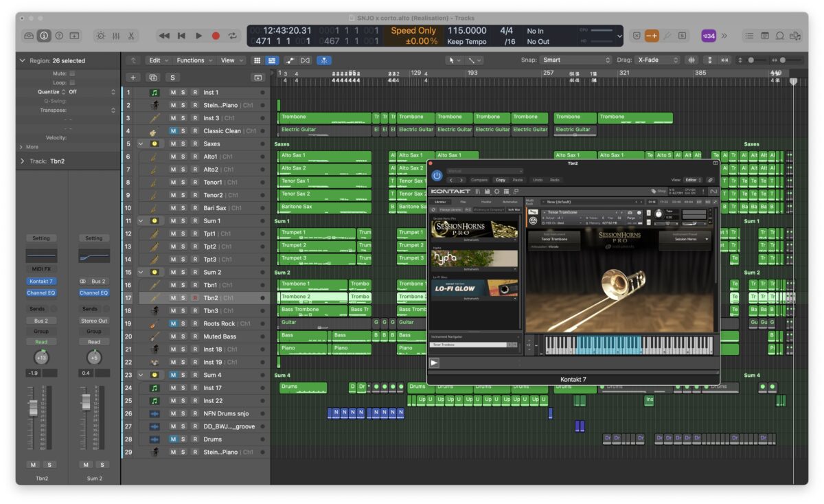
Task: Enable the region Loop checkbox
Action: click(x=72, y=82)
